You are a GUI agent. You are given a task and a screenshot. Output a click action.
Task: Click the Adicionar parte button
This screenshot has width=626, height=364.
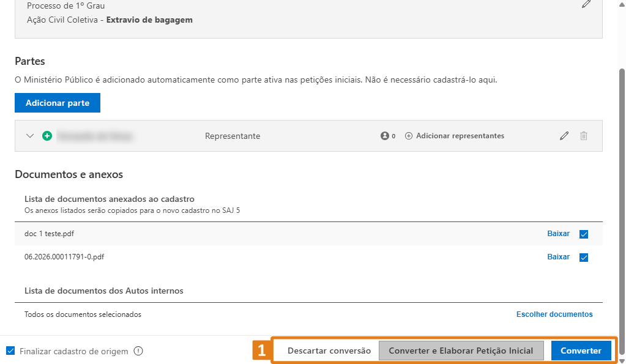(58, 103)
